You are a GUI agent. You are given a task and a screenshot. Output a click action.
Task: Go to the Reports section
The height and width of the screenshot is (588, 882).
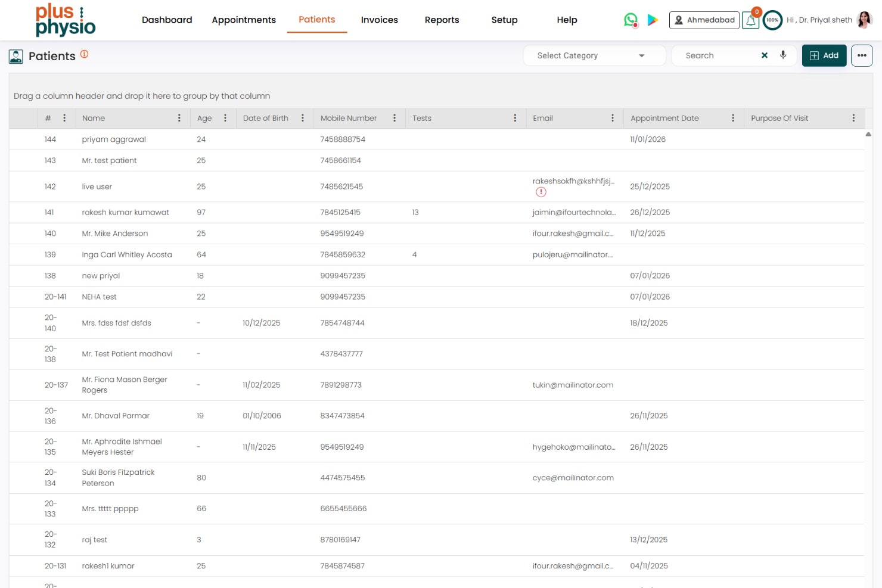click(x=442, y=20)
